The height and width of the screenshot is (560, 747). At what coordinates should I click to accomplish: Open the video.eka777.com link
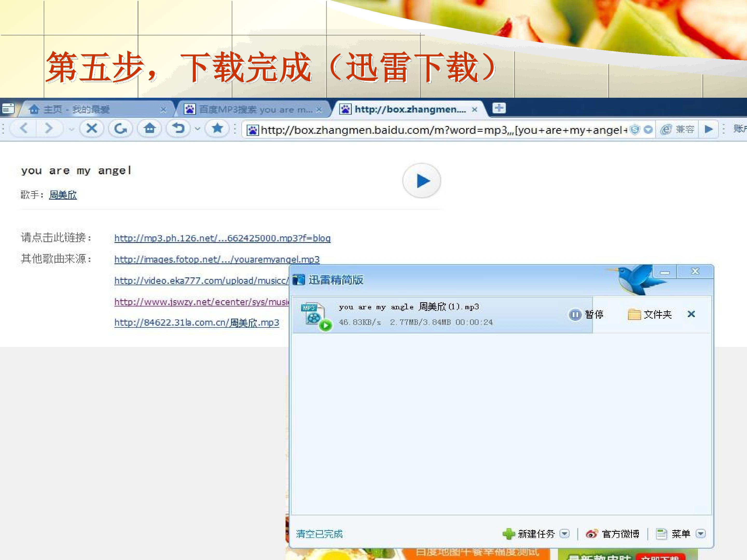pos(202,281)
